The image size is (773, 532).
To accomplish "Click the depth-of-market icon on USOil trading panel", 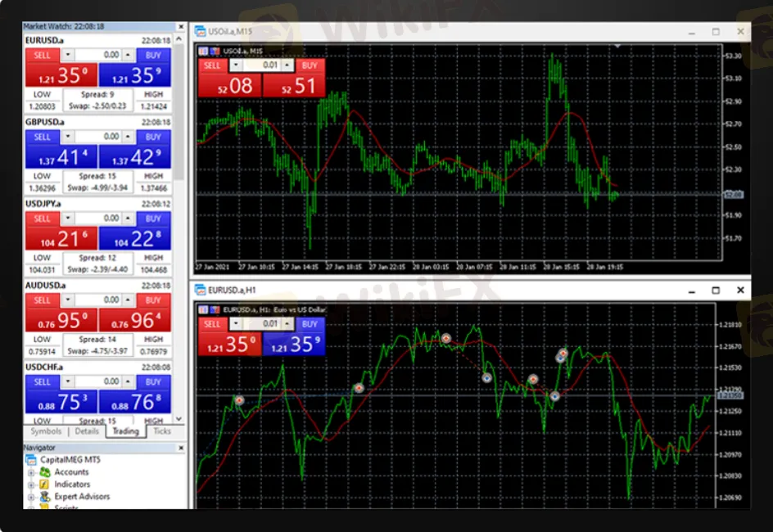I will point(204,51).
